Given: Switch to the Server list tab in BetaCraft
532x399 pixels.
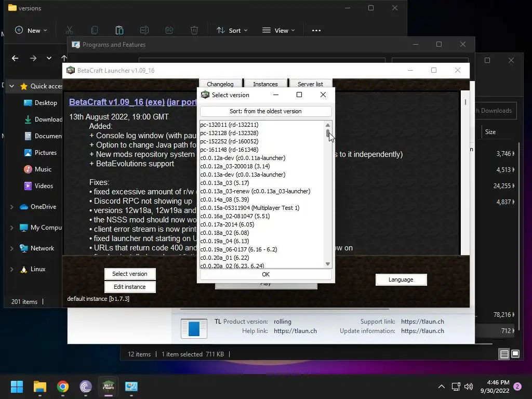Looking at the screenshot, I should (310, 84).
